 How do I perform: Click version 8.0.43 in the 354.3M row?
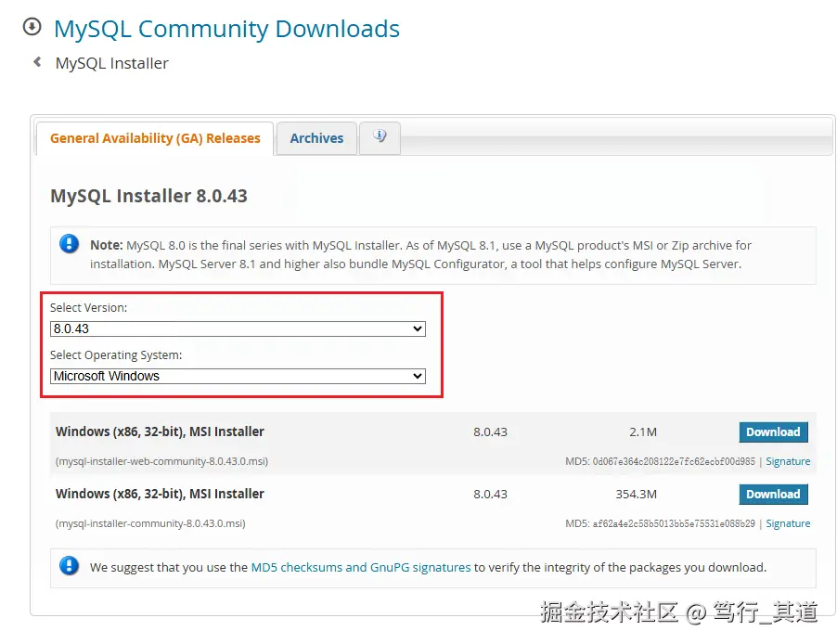tap(490, 494)
